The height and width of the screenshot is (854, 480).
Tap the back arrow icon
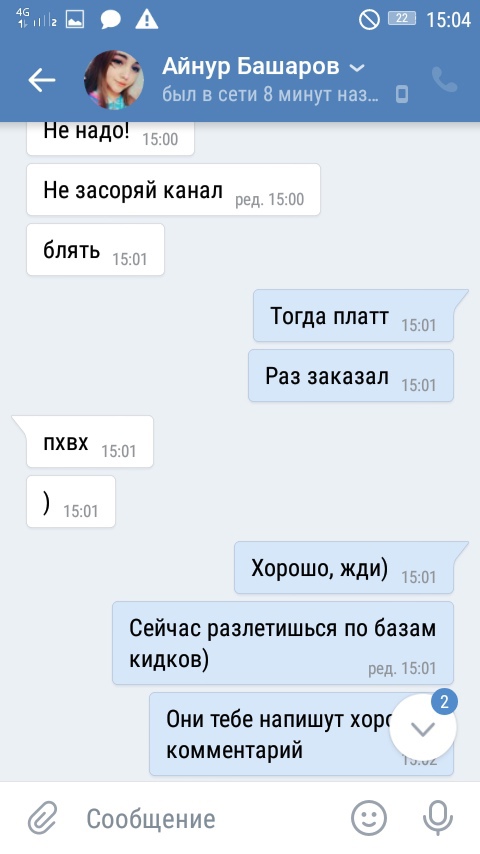[42, 81]
